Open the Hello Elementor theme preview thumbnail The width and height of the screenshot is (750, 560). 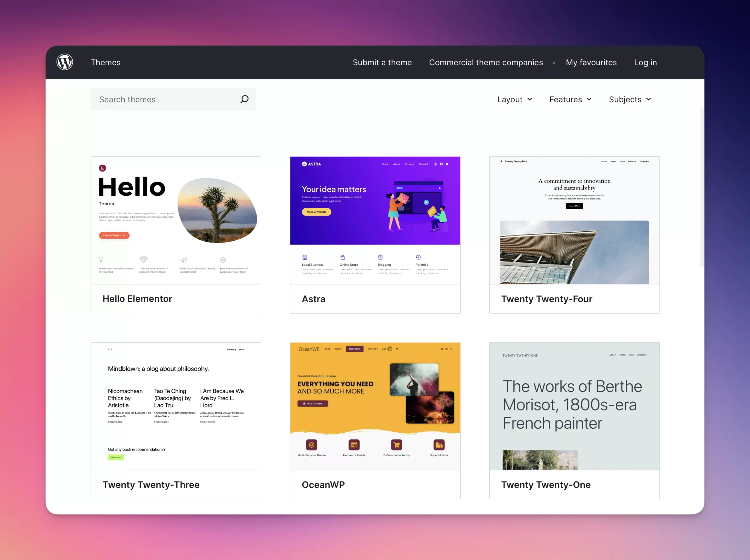click(x=176, y=220)
